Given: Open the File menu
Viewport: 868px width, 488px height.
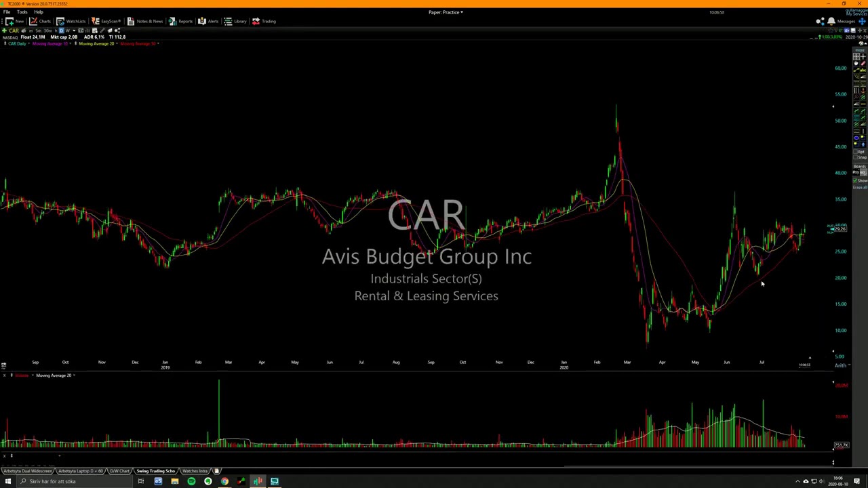Looking at the screenshot, I should point(7,12).
